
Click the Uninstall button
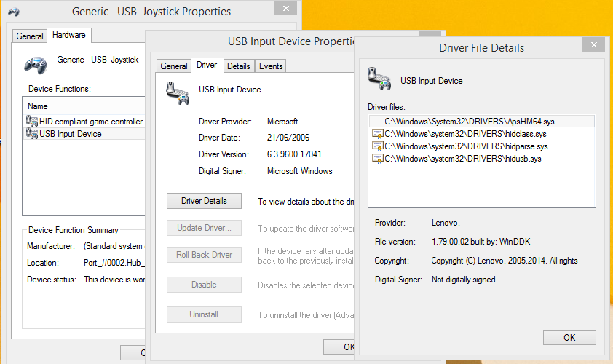click(204, 314)
